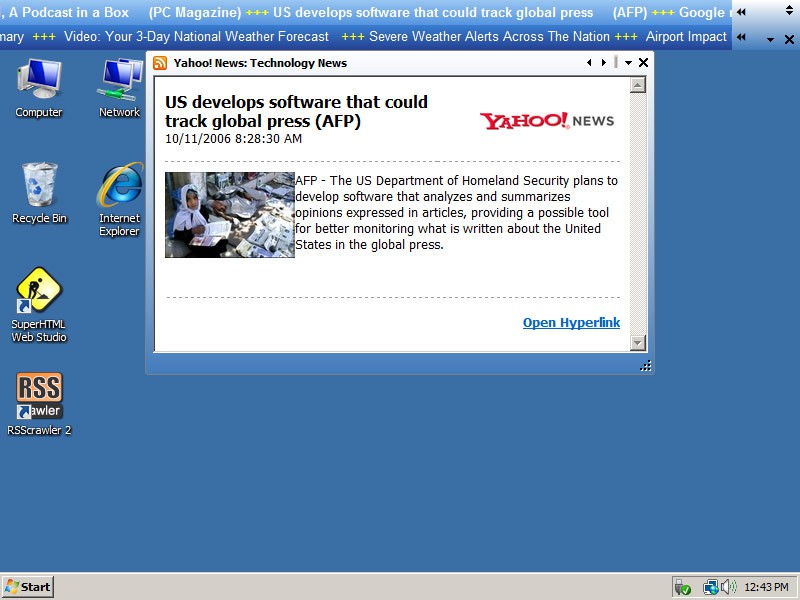This screenshot has width=800, height=600.
Task: Click the 12:43 PM system clock
Action: tap(766, 587)
